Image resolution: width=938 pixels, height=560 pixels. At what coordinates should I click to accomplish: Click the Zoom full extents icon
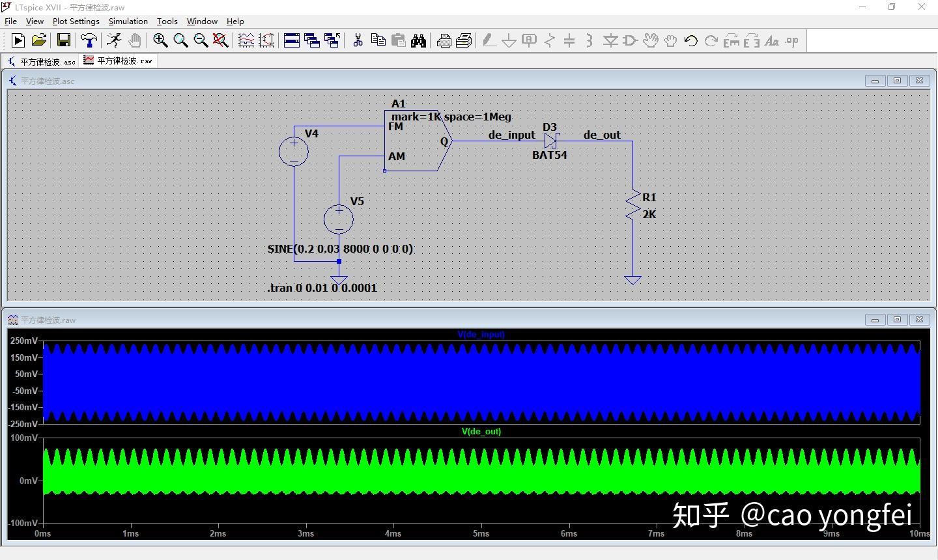click(x=221, y=40)
